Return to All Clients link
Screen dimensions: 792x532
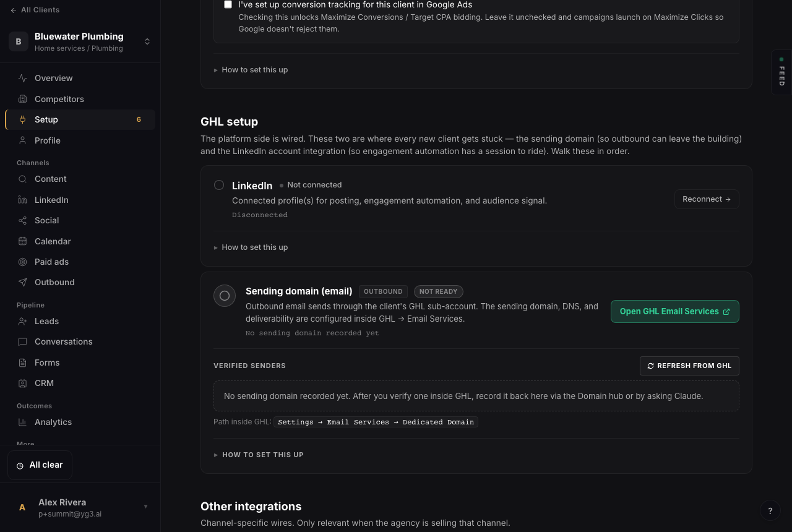35,10
